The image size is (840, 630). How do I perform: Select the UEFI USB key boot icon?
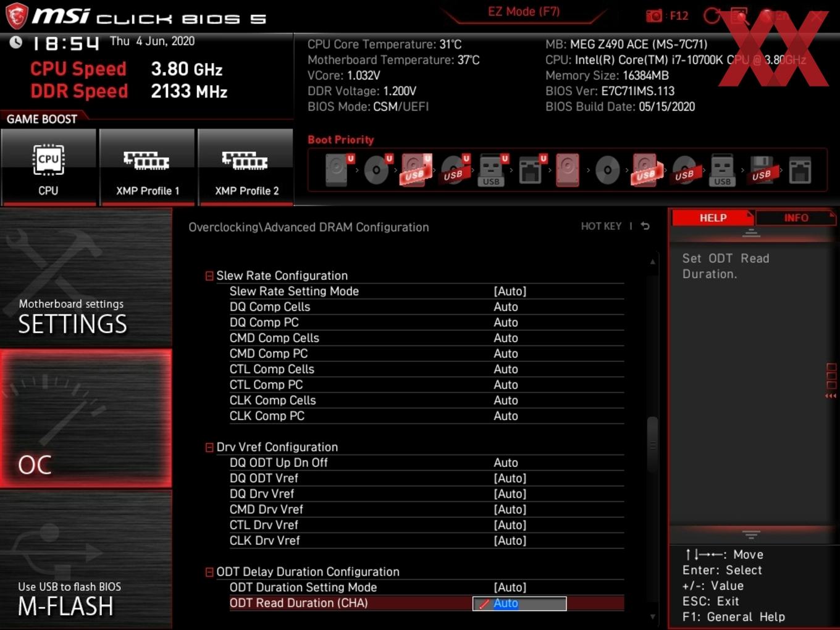coord(492,170)
